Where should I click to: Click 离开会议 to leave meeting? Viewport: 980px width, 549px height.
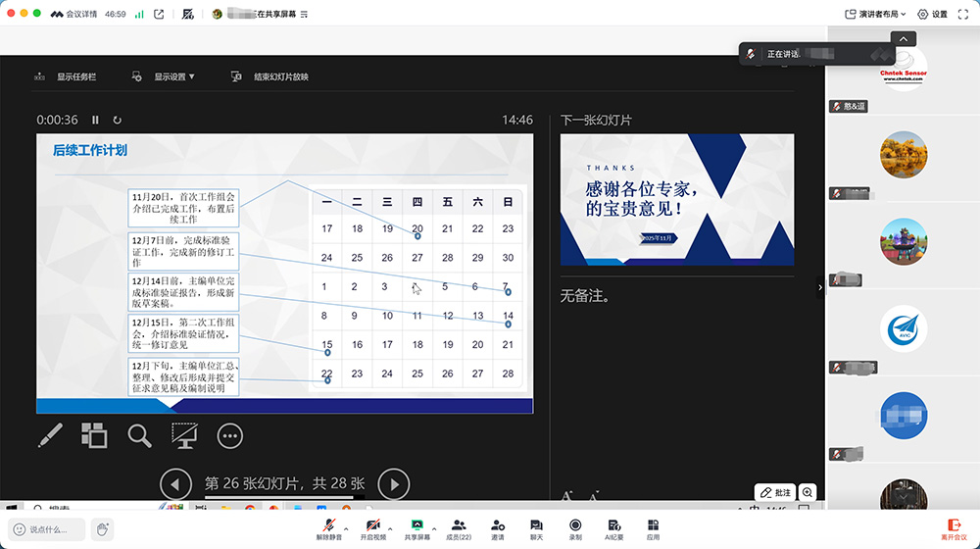(x=954, y=527)
